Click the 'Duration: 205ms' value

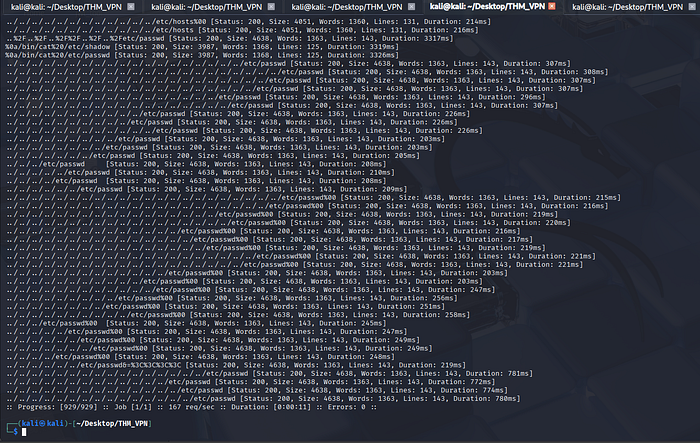pos(384,156)
